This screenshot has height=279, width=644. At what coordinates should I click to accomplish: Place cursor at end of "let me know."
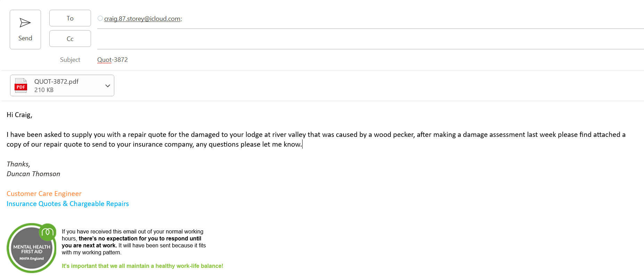pyautogui.click(x=302, y=145)
